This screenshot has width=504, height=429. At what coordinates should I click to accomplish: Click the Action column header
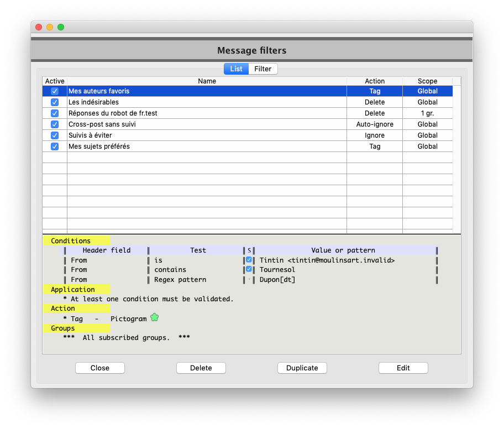click(374, 81)
